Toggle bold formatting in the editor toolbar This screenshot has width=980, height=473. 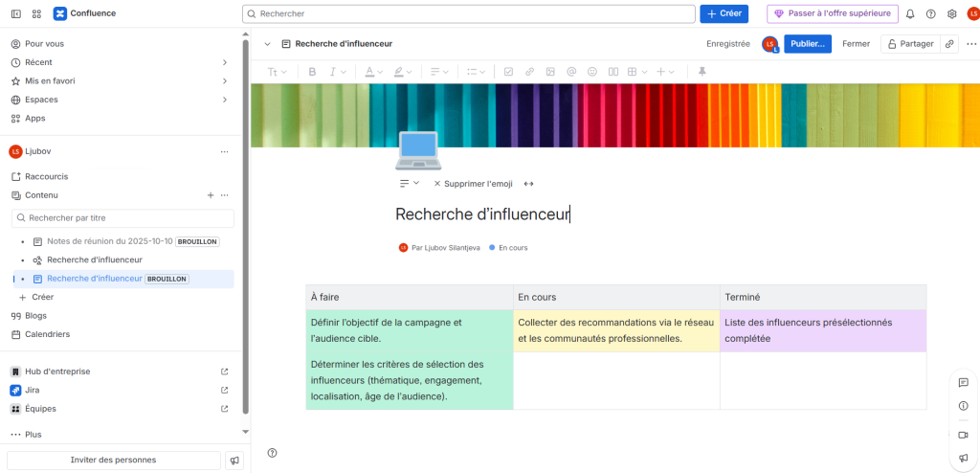tap(312, 72)
